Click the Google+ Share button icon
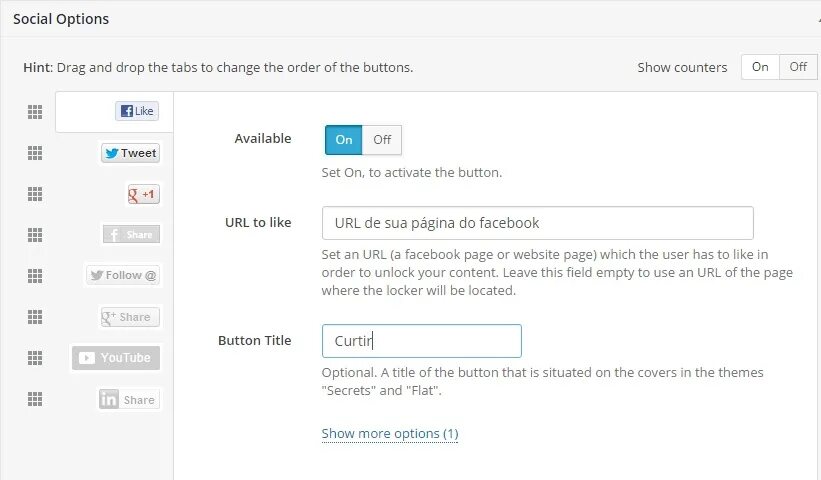Screen dimensions: 821x480 [131, 317]
